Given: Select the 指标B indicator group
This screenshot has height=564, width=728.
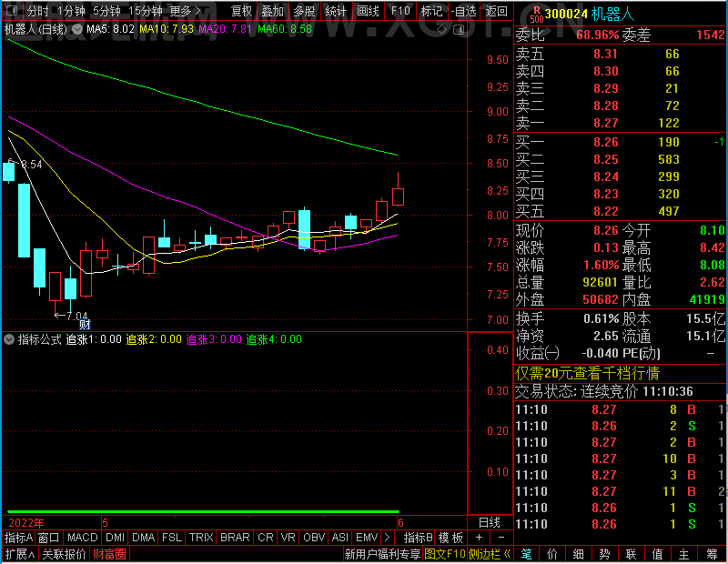Looking at the screenshot, I should pyautogui.click(x=419, y=538).
